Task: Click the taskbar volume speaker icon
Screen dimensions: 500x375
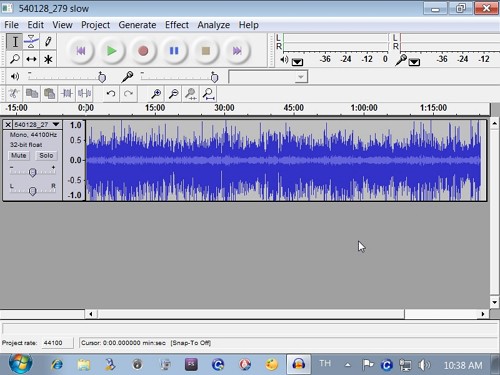Action: (424, 365)
